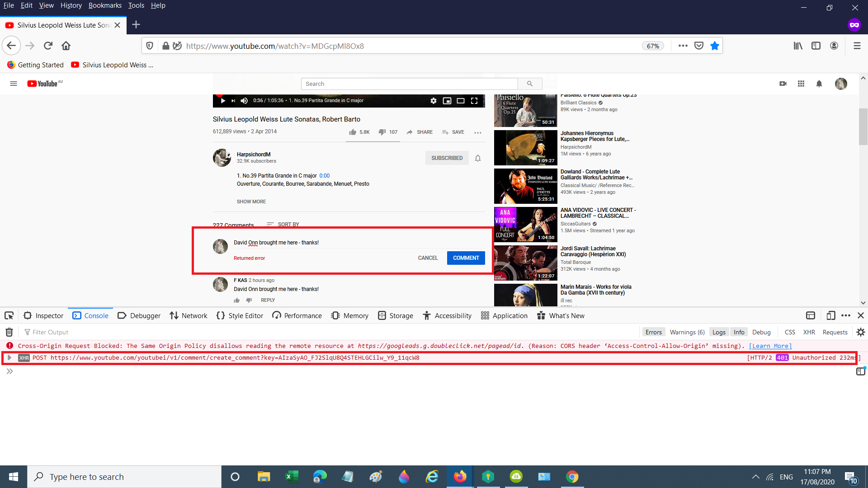Jump to 0:00 timestamp link
Image resolution: width=868 pixels, height=488 pixels.
(x=324, y=176)
